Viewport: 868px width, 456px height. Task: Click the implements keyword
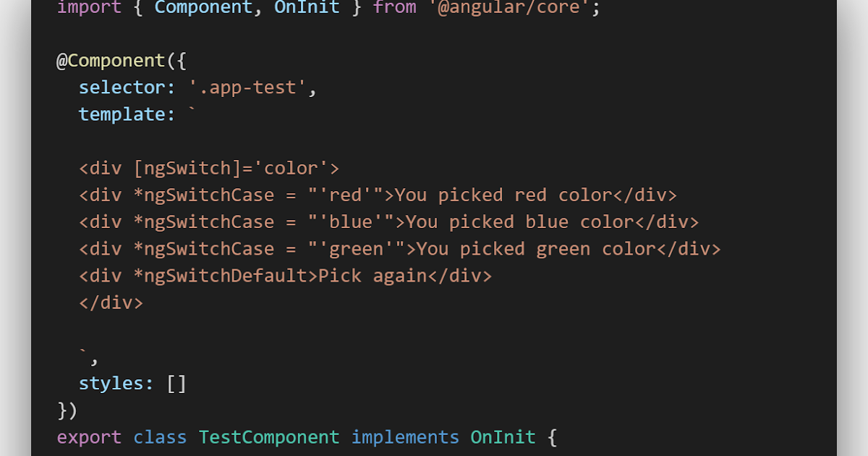click(x=405, y=437)
